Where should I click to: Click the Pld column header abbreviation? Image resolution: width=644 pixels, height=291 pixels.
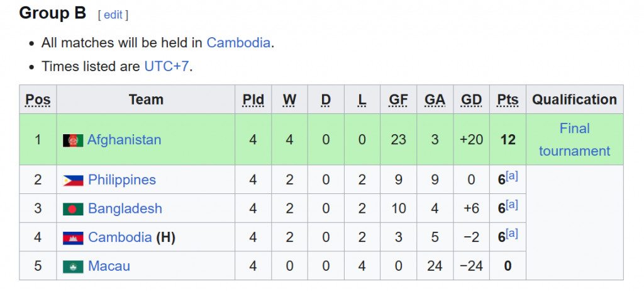[253, 100]
